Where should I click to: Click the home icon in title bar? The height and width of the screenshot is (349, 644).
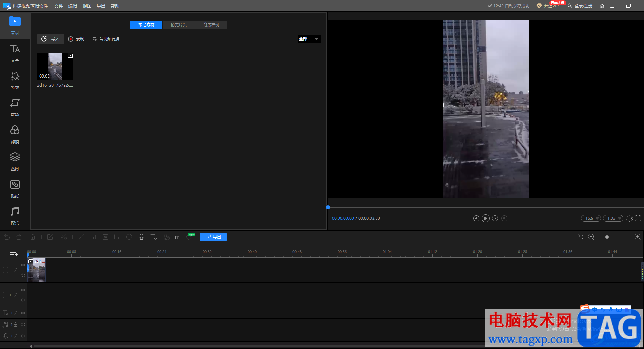coord(602,6)
